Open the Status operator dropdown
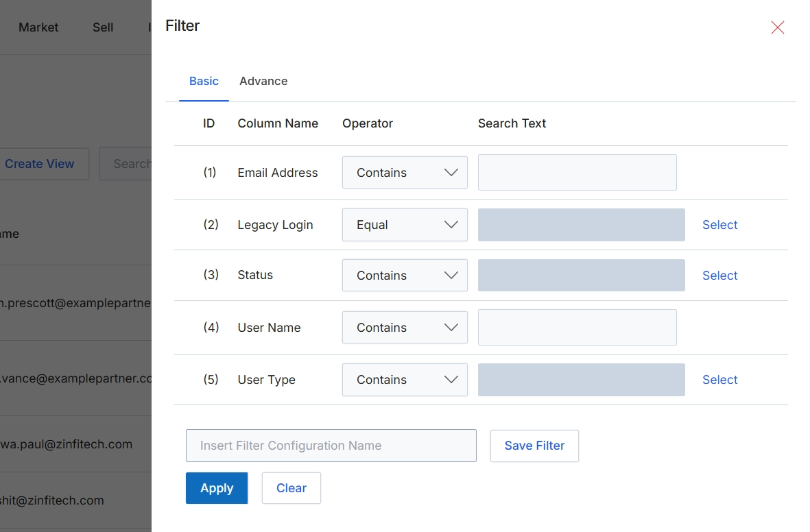 click(405, 276)
